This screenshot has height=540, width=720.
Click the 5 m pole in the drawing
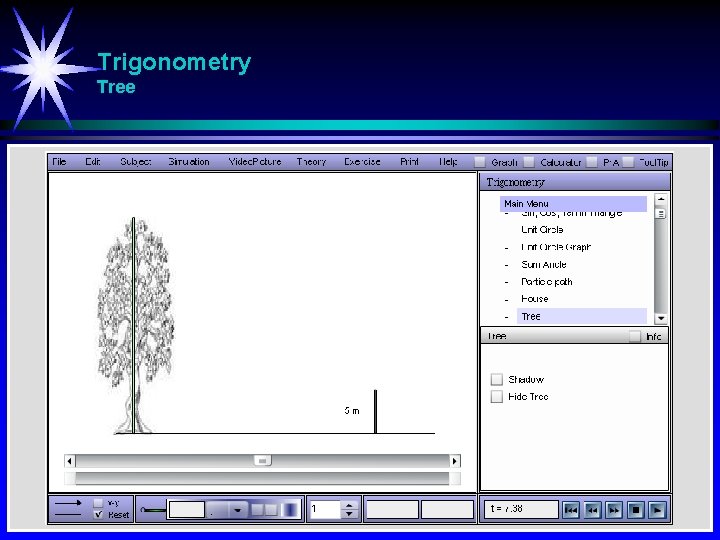375,411
